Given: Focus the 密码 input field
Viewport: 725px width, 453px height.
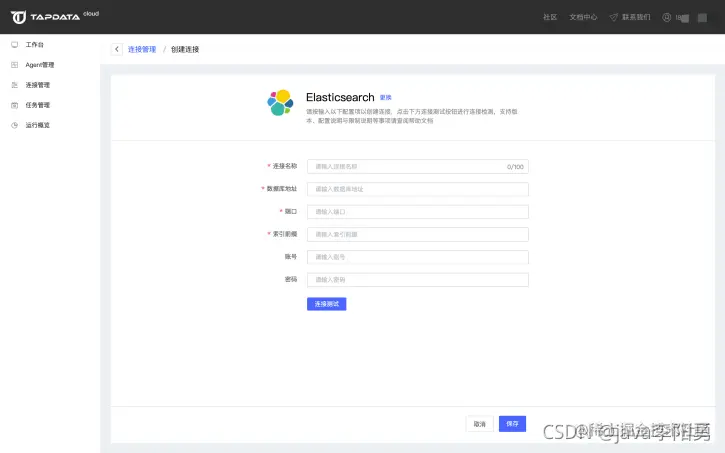Looking at the screenshot, I should pyautogui.click(x=418, y=280).
